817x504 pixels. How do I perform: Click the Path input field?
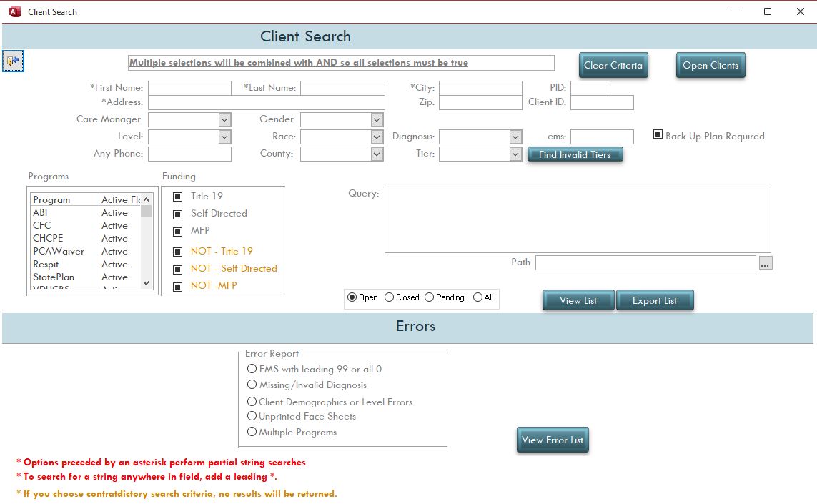coord(645,262)
